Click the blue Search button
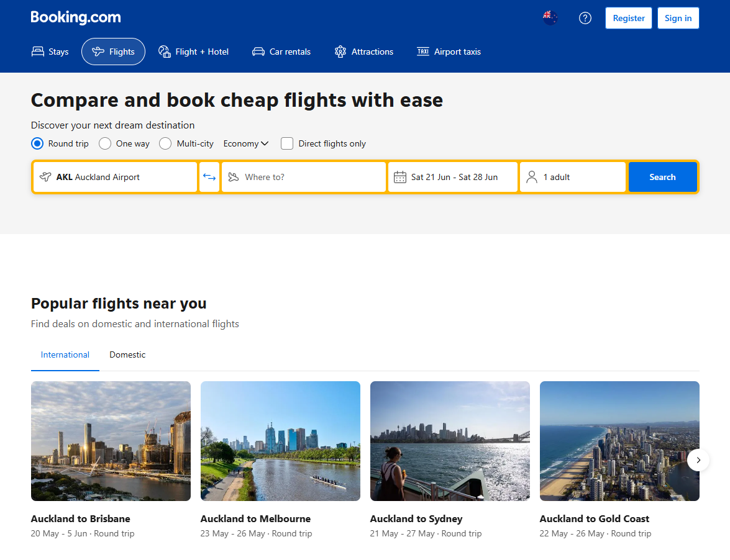This screenshot has height=560, width=730. 662,177
